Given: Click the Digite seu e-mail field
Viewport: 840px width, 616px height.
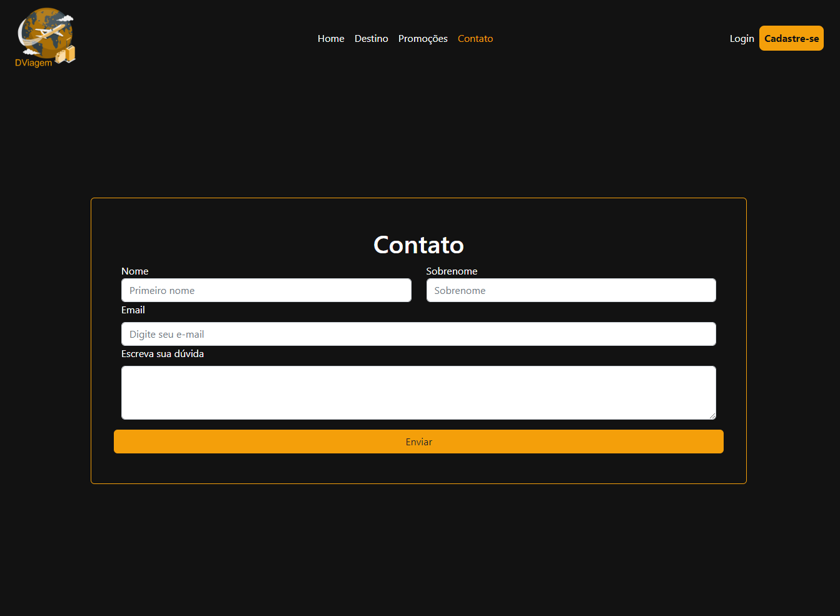Looking at the screenshot, I should [x=418, y=334].
